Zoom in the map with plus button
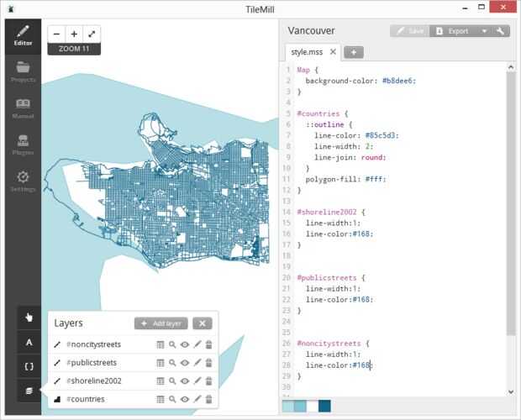Viewport: 521px width, 420px height. tap(74, 34)
